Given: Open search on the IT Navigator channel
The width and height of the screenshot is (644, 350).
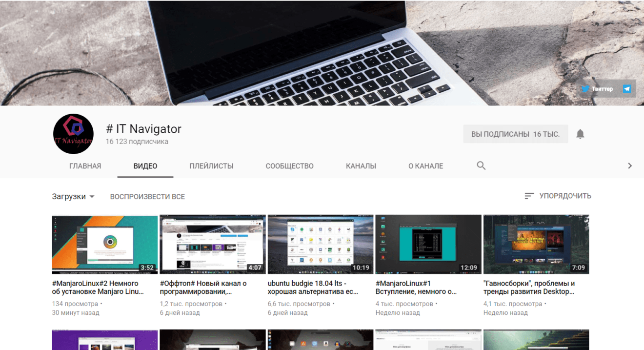Looking at the screenshot, I should click(481, 165).
